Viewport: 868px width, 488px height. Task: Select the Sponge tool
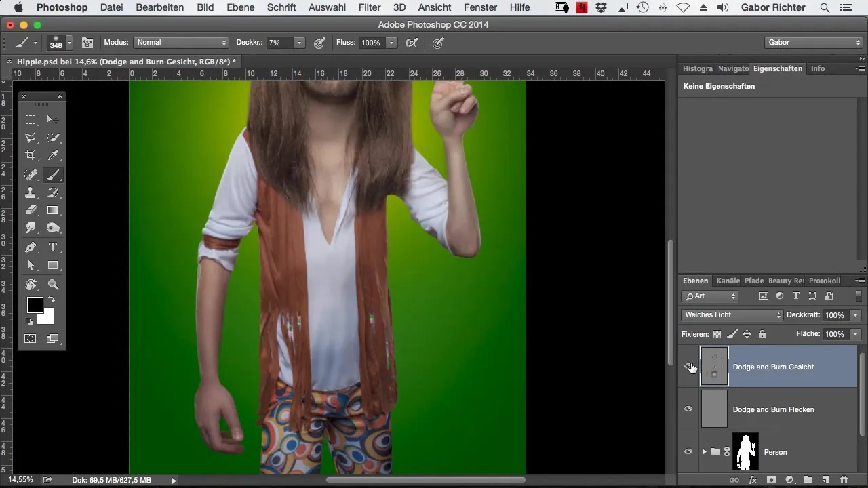click(53, 228)
